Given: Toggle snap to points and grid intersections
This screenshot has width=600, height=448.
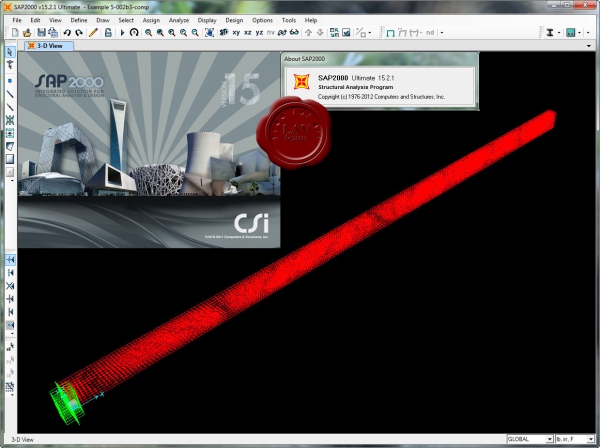Looking at the screenshot, I should 10,260.
